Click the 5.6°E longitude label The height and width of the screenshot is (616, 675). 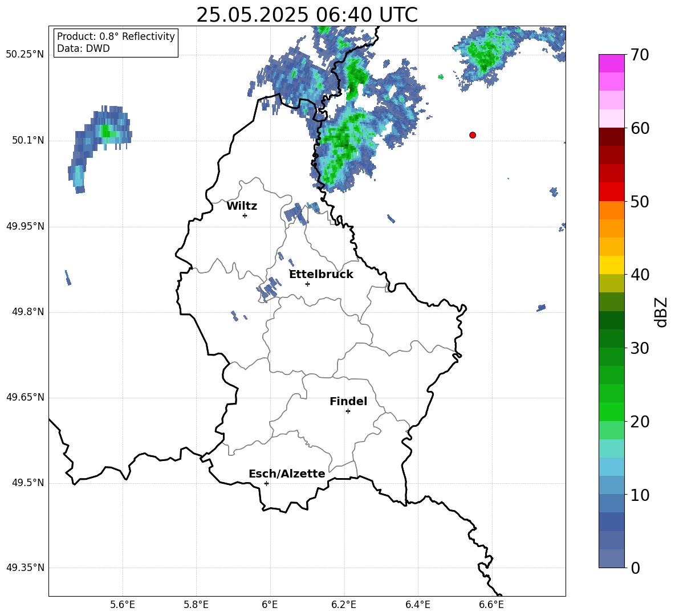pyautogui.click(x=122, y=605)
